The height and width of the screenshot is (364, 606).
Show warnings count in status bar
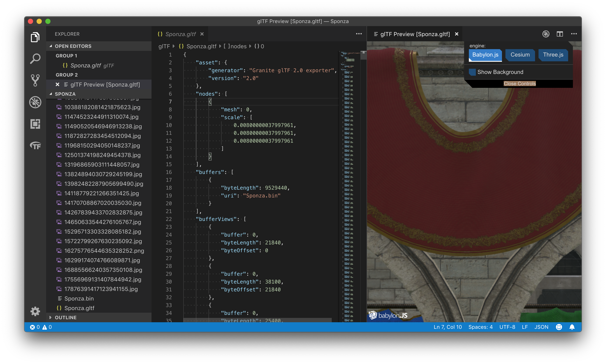coord(47,327)
